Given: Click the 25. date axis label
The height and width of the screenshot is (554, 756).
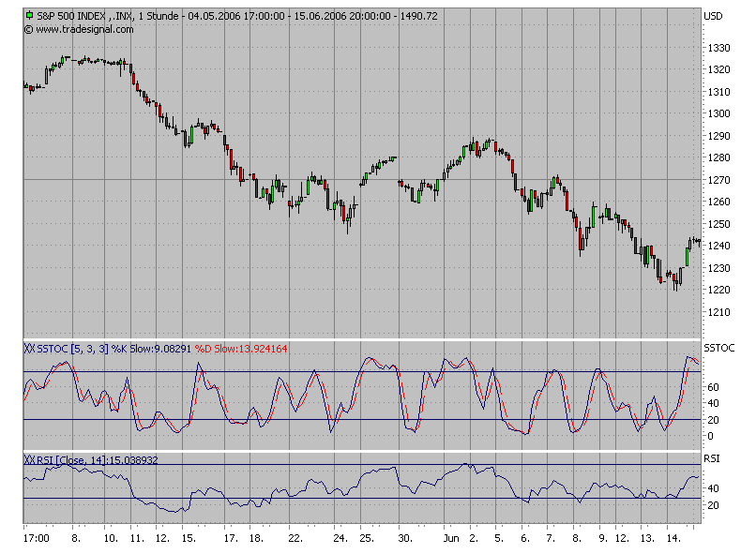Looking at the screenshot, I should (367, 538).
